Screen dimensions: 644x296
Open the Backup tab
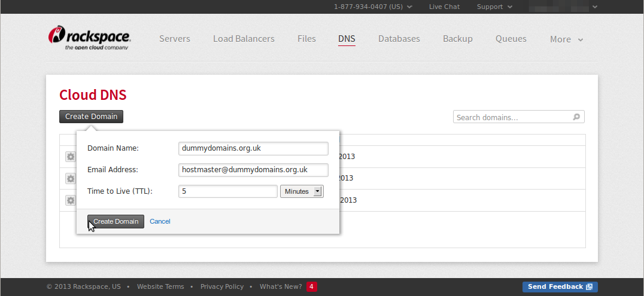tap(457, 39)
